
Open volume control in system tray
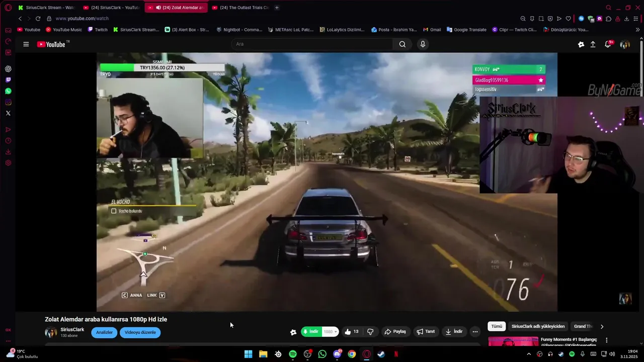pyautogui.click(x=612, y=354)
